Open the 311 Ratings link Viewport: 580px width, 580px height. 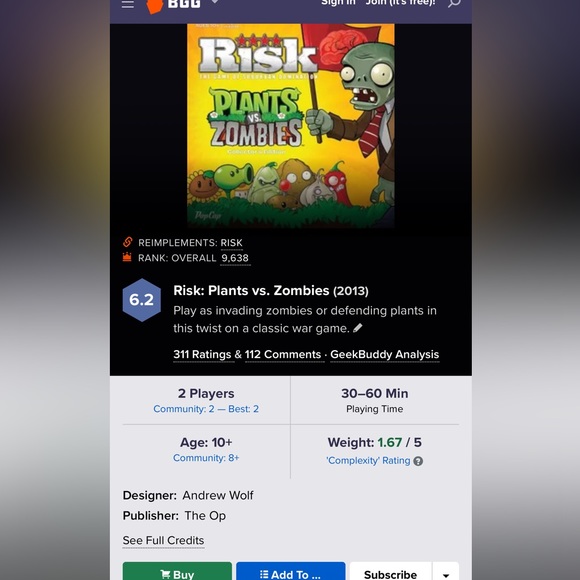tap(202, 354)
